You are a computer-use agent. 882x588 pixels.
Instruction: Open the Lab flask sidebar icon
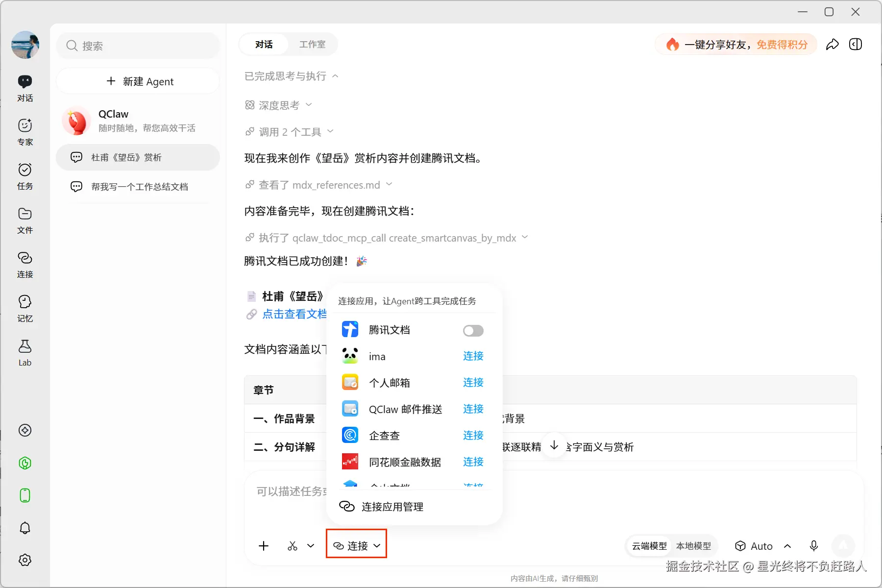(25, 353)
